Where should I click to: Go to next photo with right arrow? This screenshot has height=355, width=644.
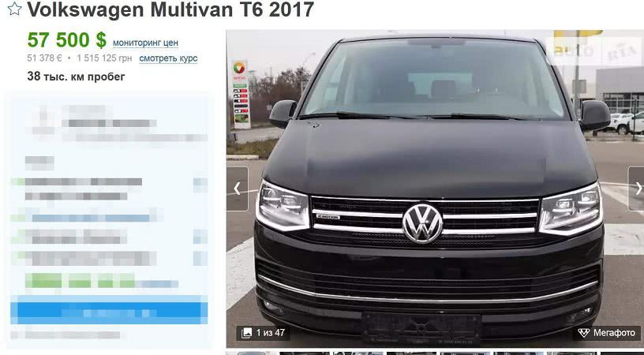tap(637, 189)
